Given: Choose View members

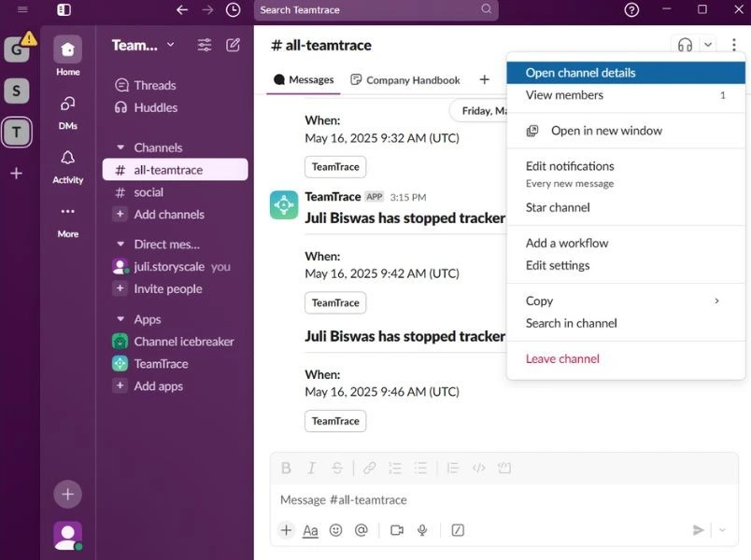Looking at the screenshot, I should tap(626, 95).
